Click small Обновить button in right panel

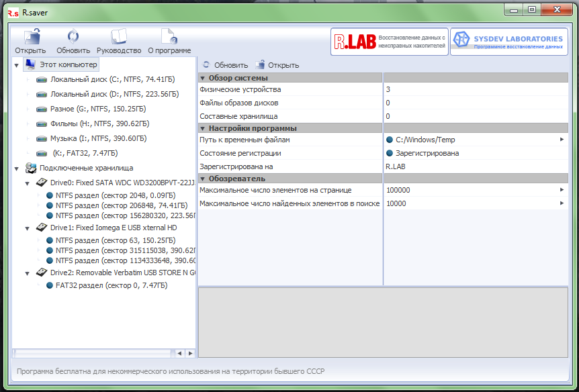tap(225, 65)
